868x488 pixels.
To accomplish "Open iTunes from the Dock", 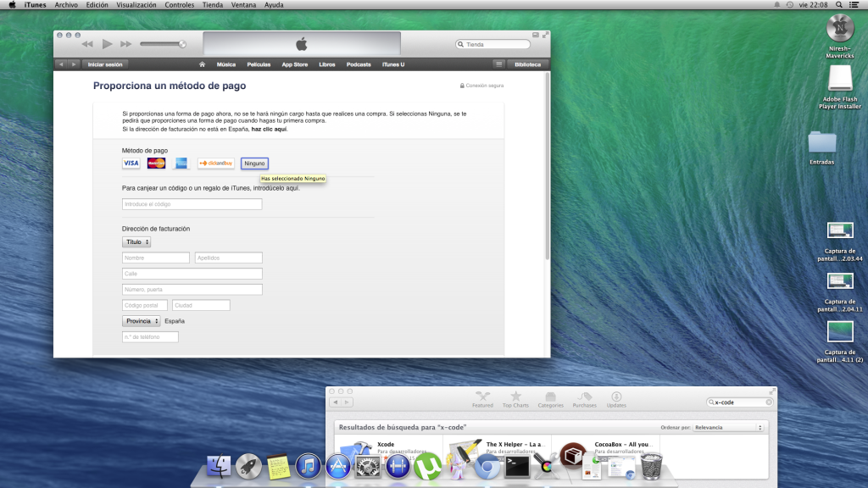I will point(308,467).
